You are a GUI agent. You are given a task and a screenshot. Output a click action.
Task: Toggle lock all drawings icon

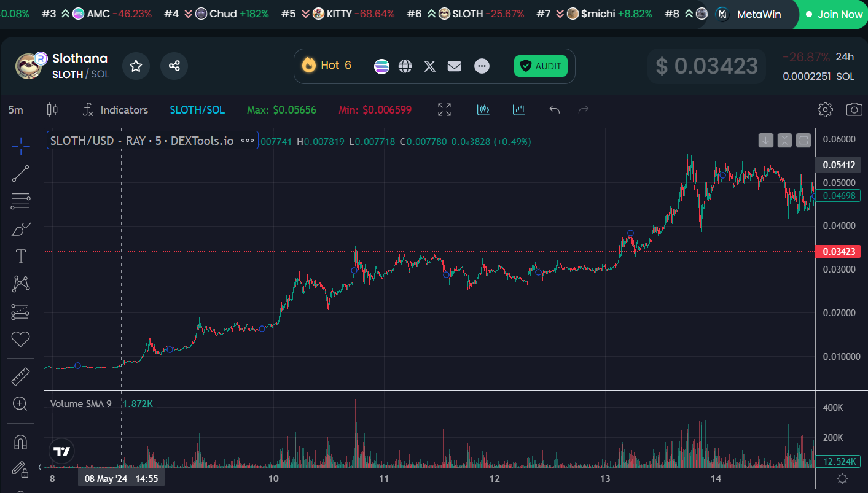coord(20,470)
